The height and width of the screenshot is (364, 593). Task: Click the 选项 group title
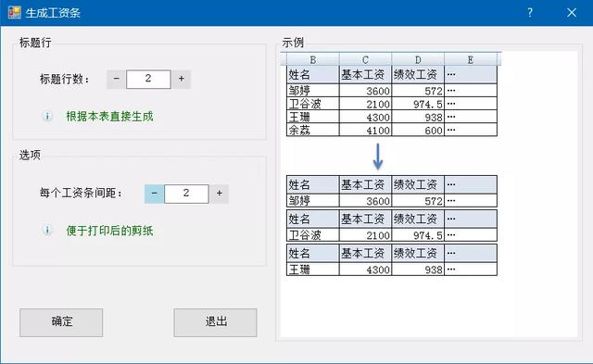pyautogui.click(x=30, y=155)
